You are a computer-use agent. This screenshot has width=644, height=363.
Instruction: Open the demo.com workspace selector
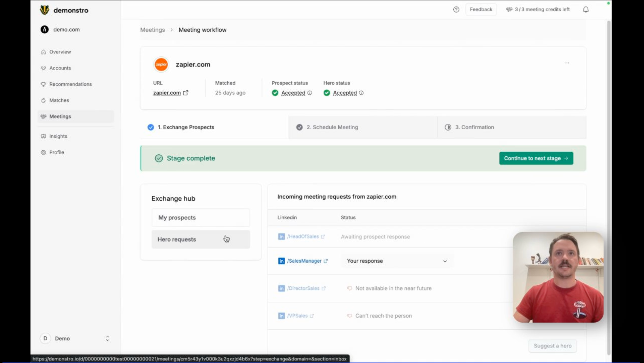click(66, 30)
